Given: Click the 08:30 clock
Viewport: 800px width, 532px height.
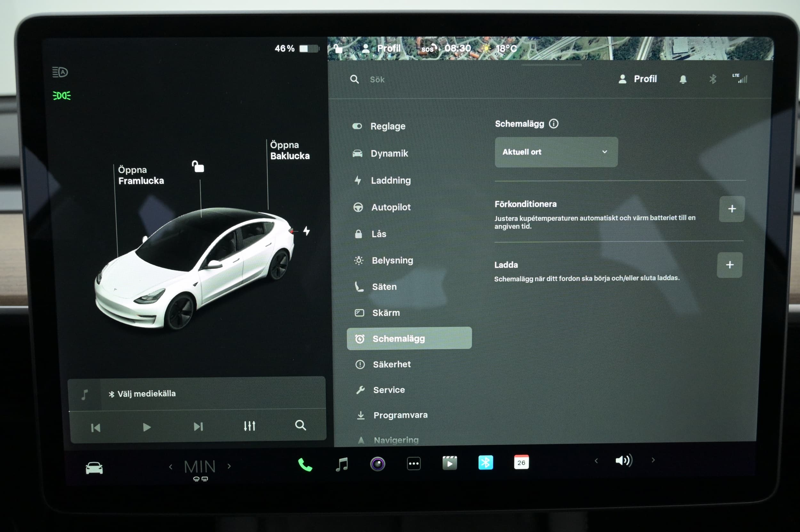Looking at the screenshot, I should point(458,48).
